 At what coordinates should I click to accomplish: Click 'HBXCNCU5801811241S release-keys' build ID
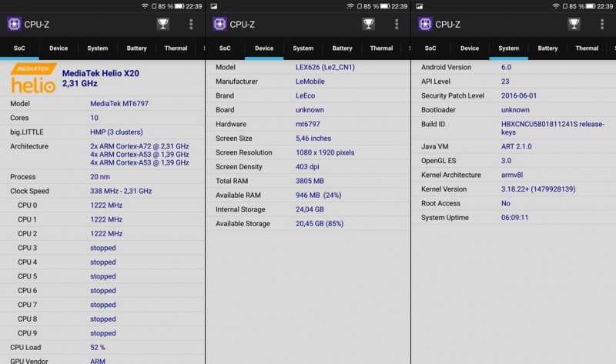[552, 128]
